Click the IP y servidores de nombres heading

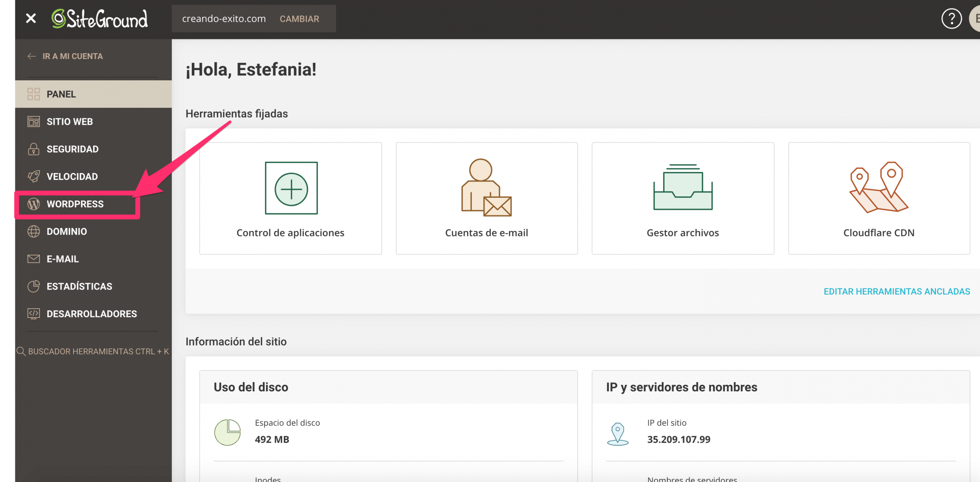point(681,387)
